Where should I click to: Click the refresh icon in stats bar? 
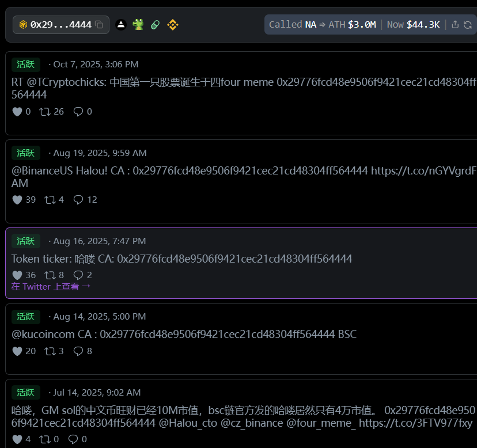click(x=468, y=25)
